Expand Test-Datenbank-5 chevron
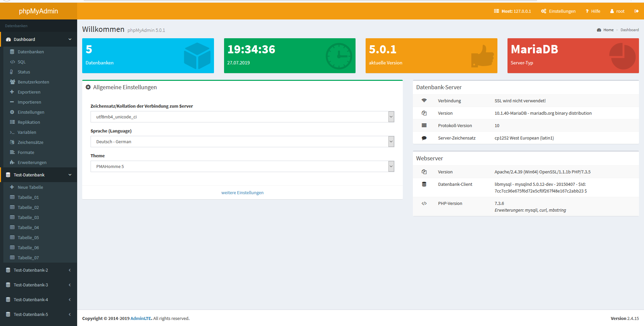Viewport: 644px width, 326px height. [x=70, y=314]
